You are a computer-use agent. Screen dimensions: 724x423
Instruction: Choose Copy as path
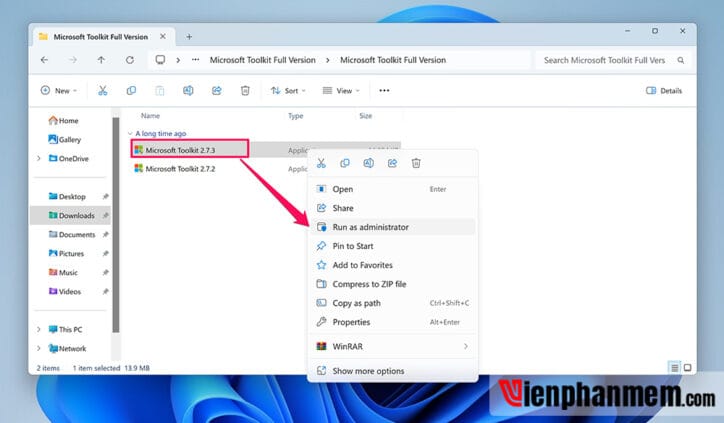[392, 303]
